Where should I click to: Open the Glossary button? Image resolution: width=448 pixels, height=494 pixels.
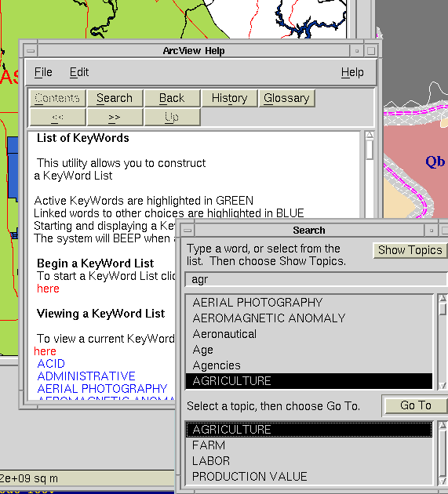click(286, 98)
